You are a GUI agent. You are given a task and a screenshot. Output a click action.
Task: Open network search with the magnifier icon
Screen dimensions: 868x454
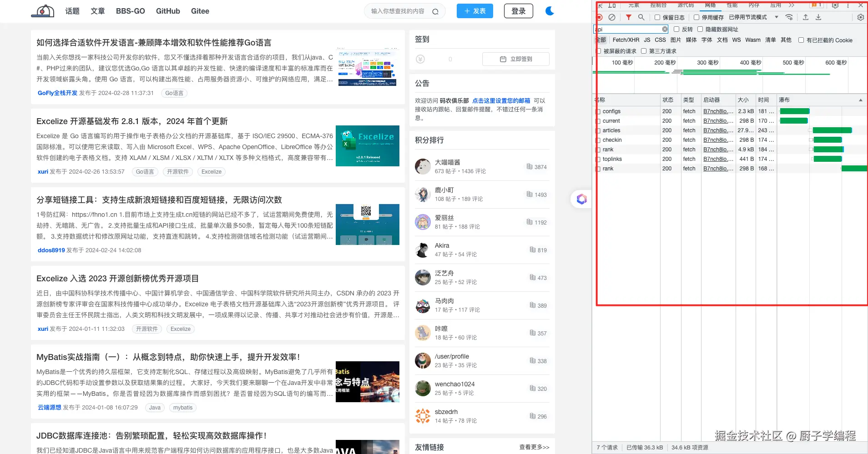pyautogui.click(x=641, y=17)
